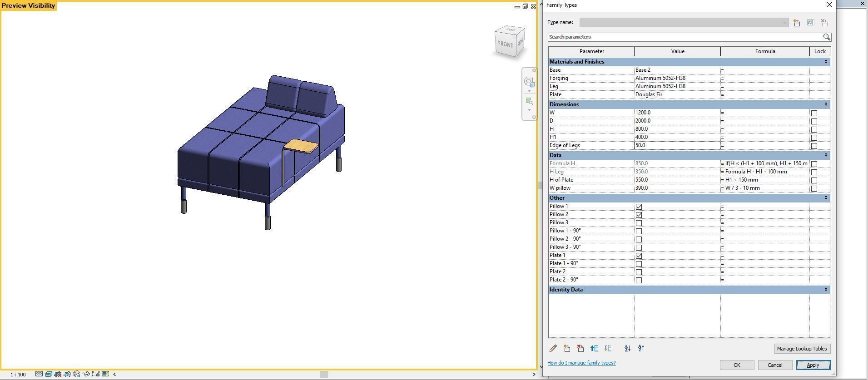Click the Temporary Hide/Isolate glasses icon
Screen dimensions: 868x380
pos(86,374)
